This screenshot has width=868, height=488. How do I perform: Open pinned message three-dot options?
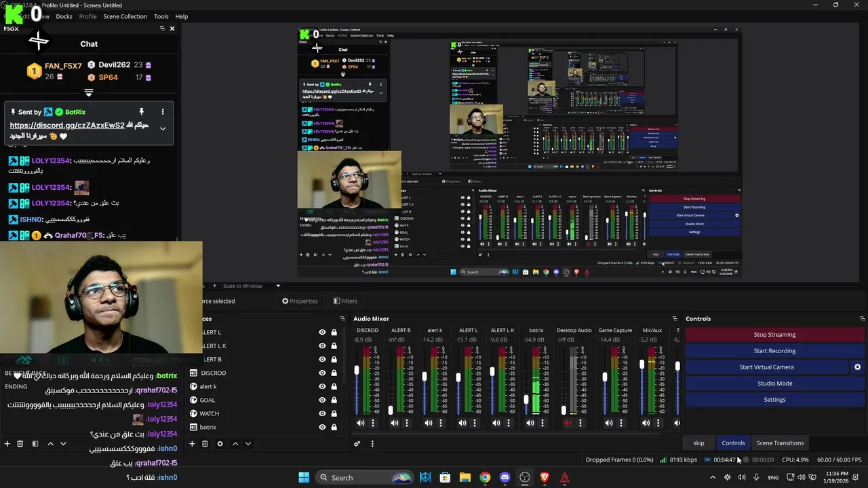tap(163, 112)
